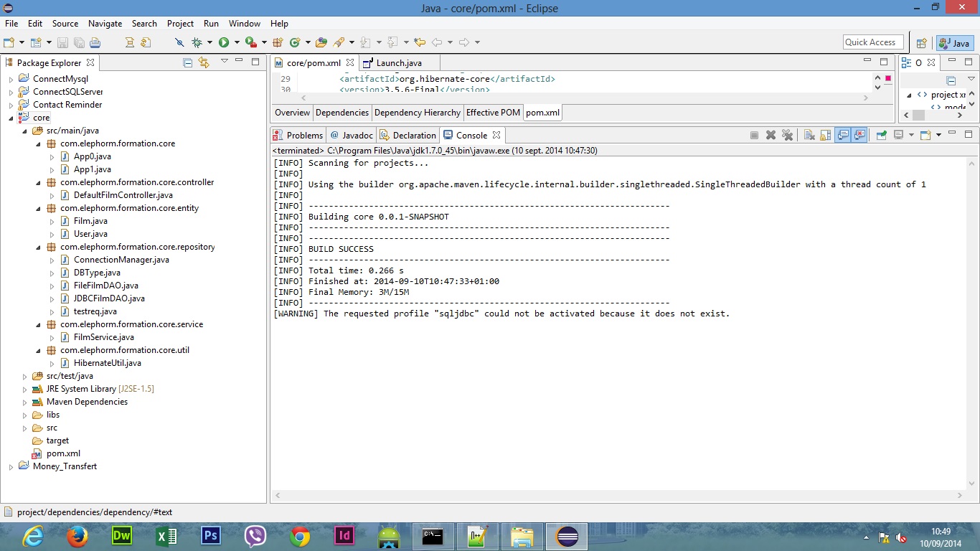Open Google Chrome from the taskbar

pyautogui.click(x=300, y=536)
